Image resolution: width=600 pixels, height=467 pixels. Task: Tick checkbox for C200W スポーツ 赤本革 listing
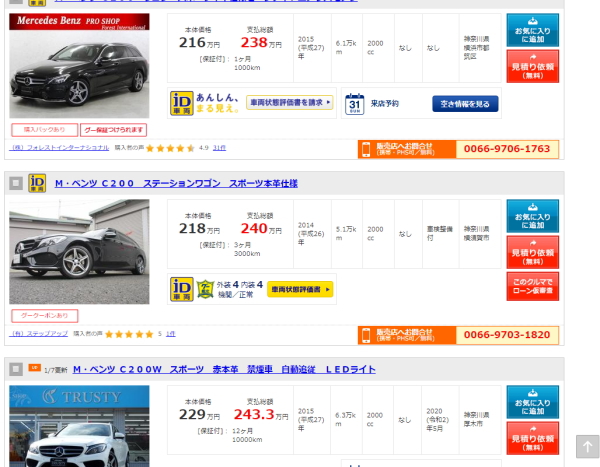pyautogui.click(x=16, y=369)
